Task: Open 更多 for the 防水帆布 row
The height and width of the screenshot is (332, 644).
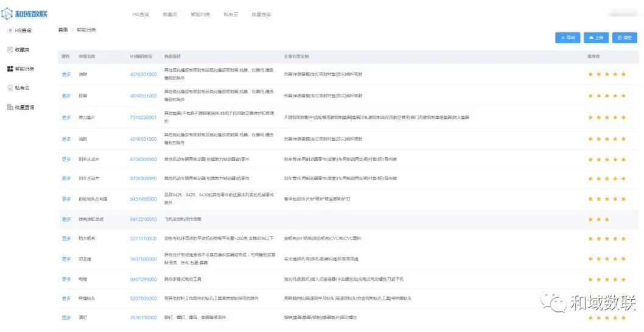Action: [x=66, y=238]
